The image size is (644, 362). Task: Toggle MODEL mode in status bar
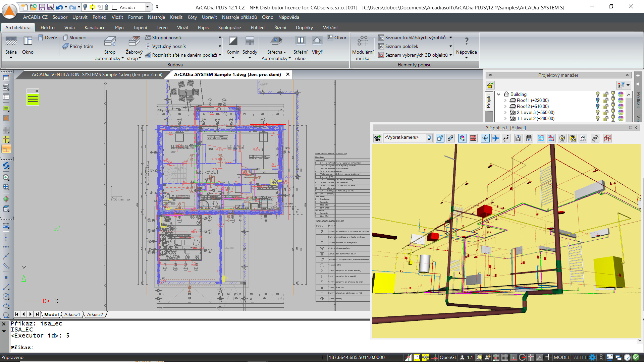pyautogui.click(x=561, y=357)
